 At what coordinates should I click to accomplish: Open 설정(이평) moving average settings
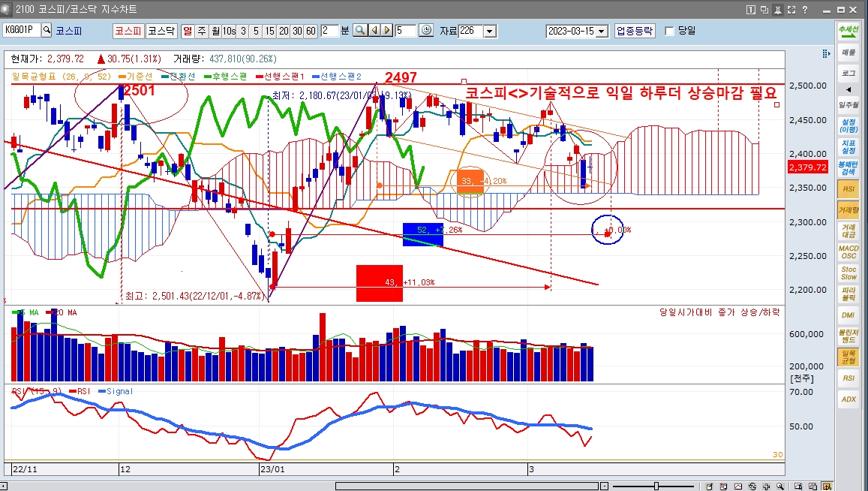pos(848,126)
